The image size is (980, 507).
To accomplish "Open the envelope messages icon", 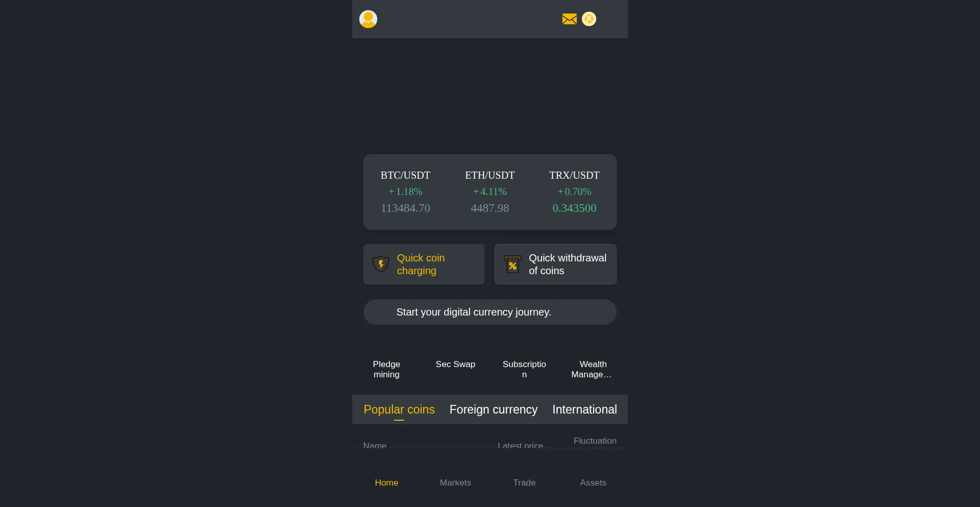I will tap(569, 19).
